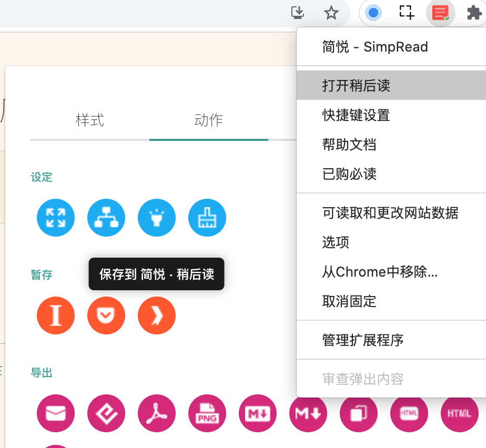Open 可读取和更改网站数据 submenu
The height and width of the screenshot is (448, 486).
pos(391,213)
